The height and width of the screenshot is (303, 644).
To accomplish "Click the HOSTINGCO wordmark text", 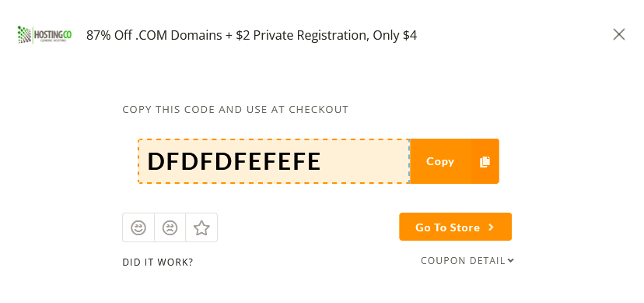I will coord(53,34).
